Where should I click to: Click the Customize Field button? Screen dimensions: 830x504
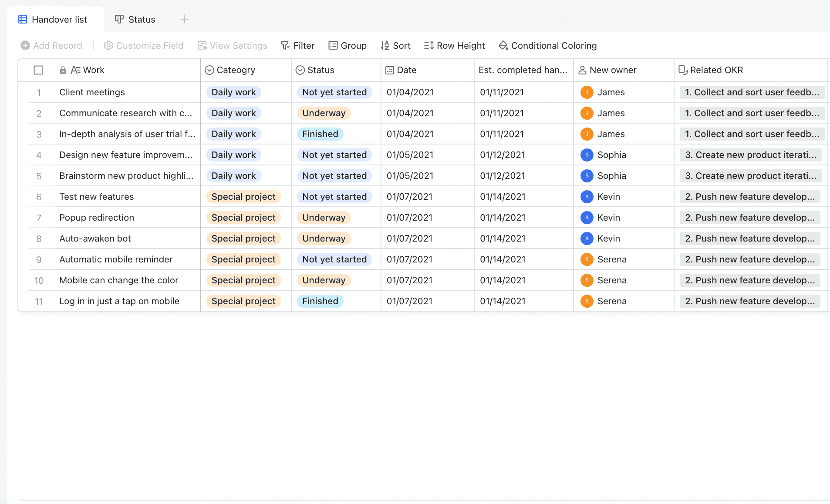(x=144, y=46)
